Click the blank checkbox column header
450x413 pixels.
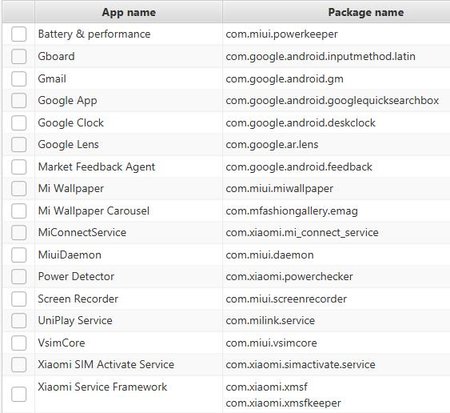(x=18, y=12)
